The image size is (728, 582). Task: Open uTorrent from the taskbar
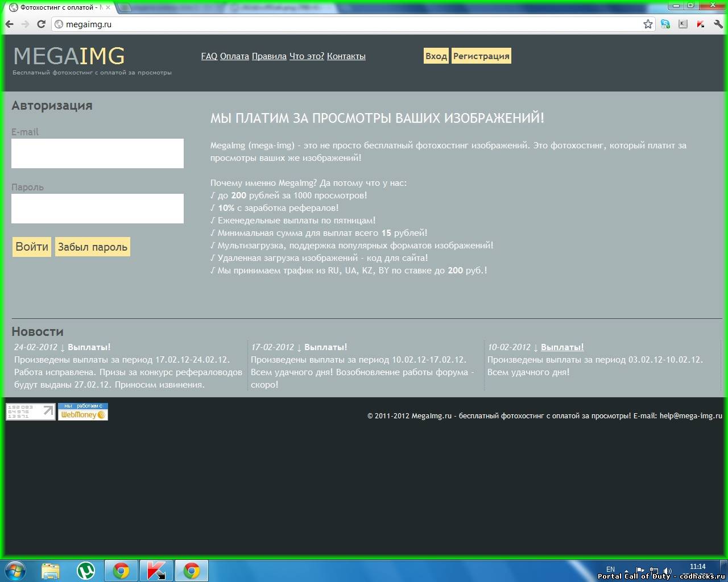pyautogui.click(x=86, y=571)
